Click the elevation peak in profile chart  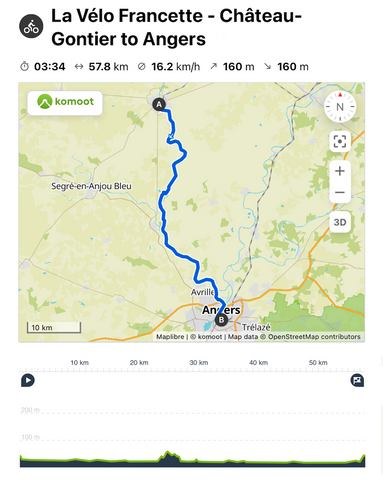(168, 453)
